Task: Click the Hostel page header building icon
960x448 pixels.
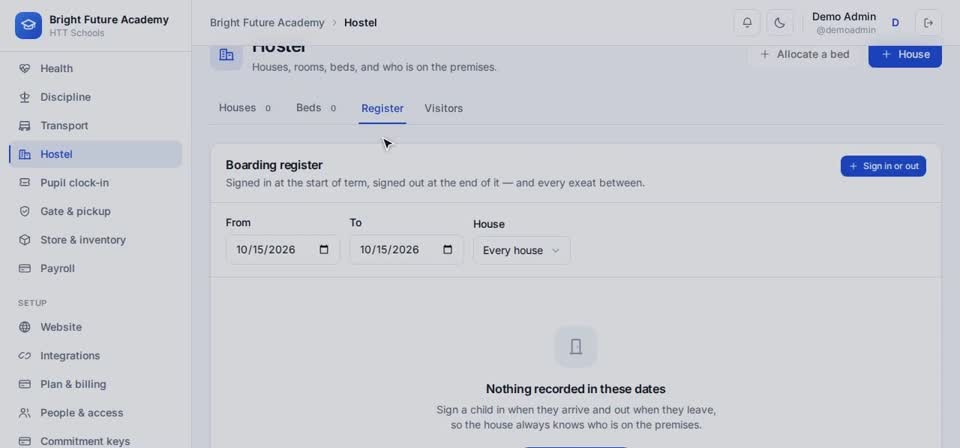Action: click(227, 54)
